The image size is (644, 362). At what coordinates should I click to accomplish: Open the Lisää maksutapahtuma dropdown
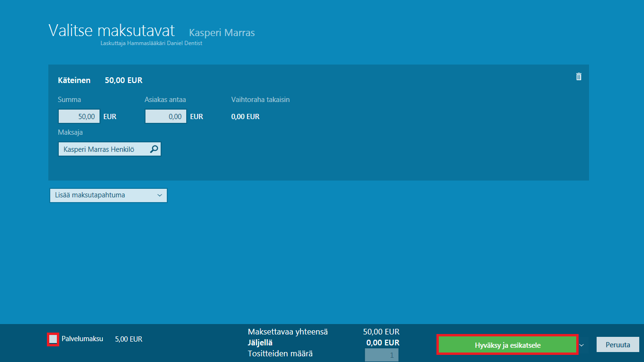click(x=108, y=195)
